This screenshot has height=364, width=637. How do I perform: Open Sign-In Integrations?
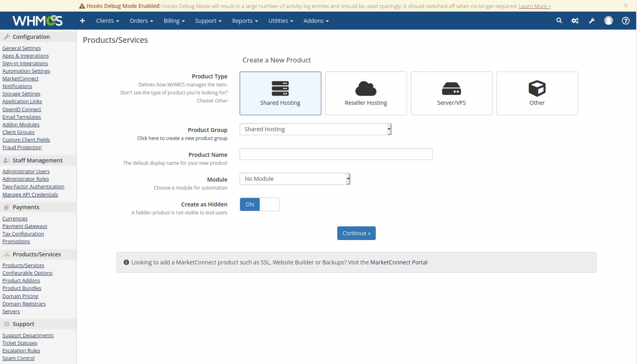25,63
